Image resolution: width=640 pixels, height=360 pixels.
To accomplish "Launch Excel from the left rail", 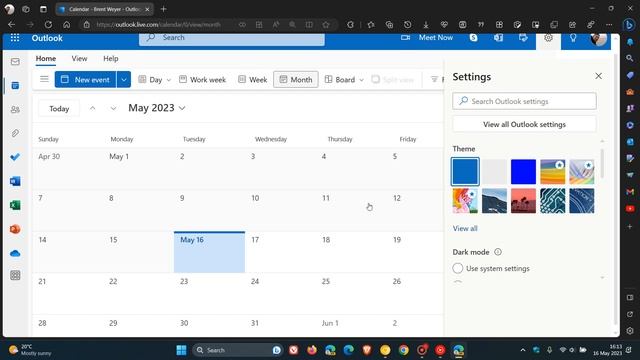I will click(15, 205).
